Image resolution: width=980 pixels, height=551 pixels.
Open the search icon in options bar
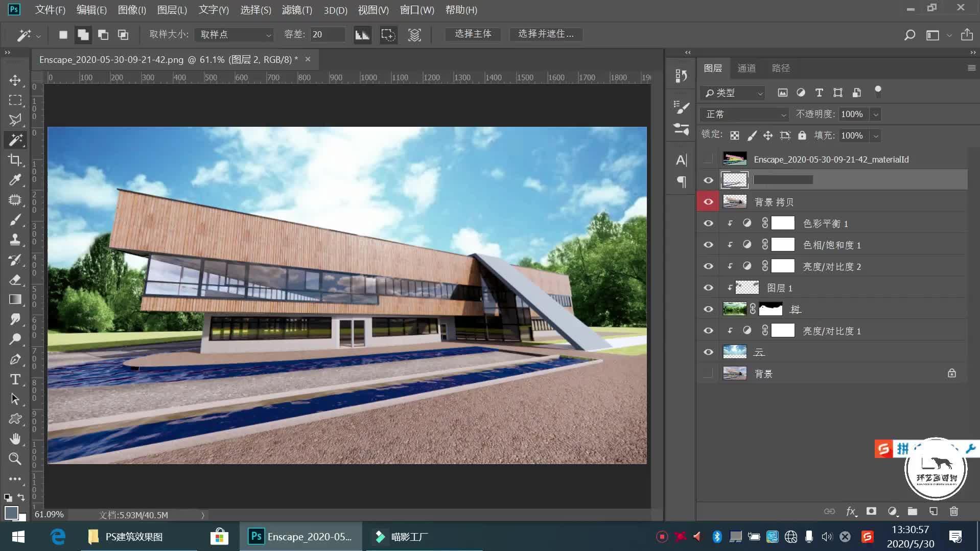click(x=909, y=35)
